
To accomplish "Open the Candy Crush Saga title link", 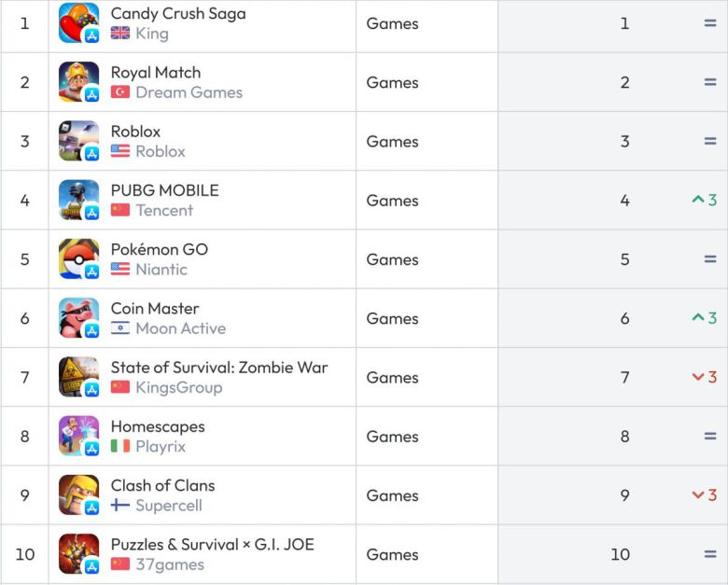I will pos(178,14).
